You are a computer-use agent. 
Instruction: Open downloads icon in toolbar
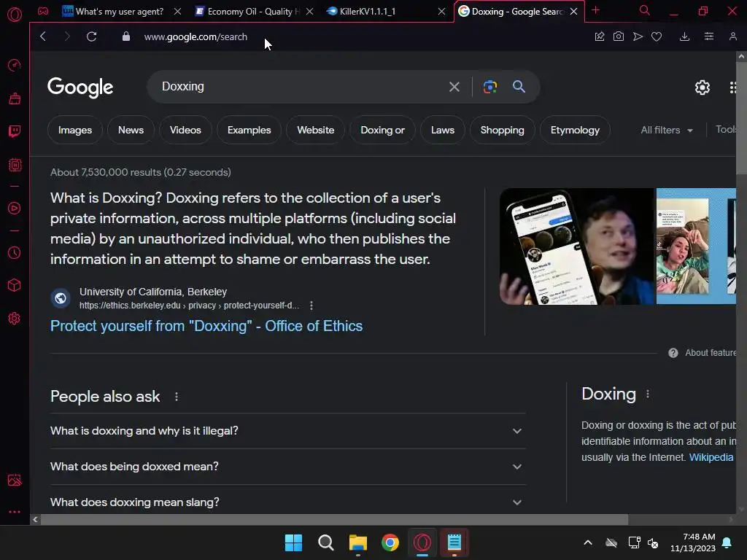[684, 36]
